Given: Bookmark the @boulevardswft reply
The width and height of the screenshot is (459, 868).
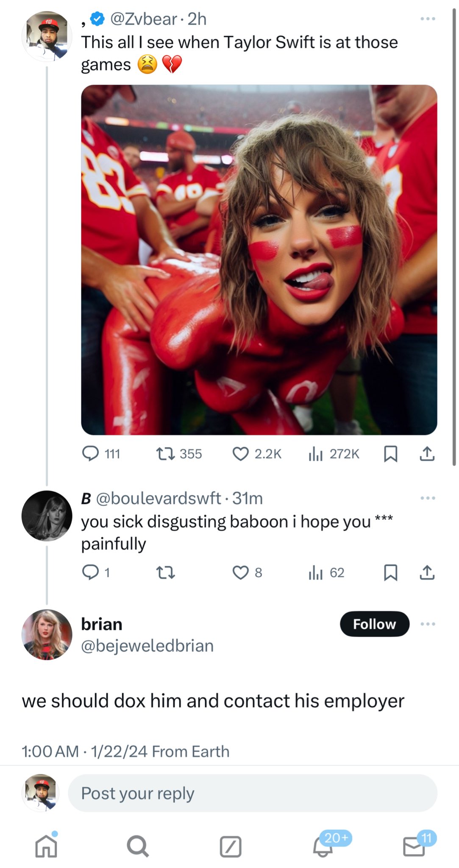Looking at the screenshot, I should coord(390,572).
